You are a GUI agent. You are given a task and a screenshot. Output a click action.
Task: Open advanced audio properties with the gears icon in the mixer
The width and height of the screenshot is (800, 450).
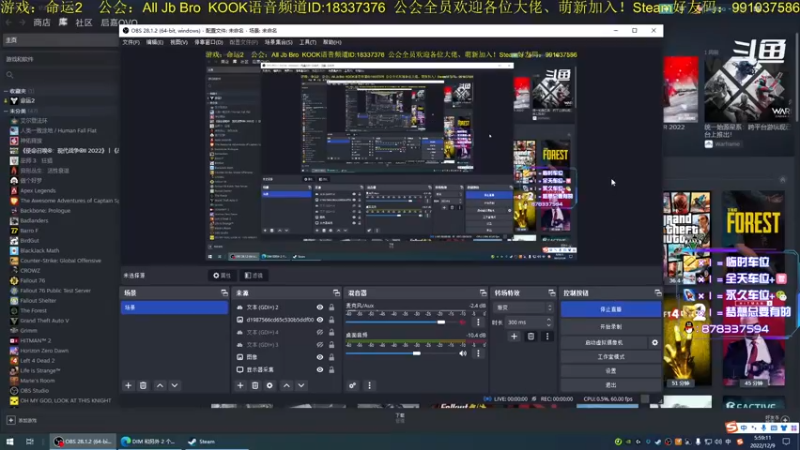[353, 386]
